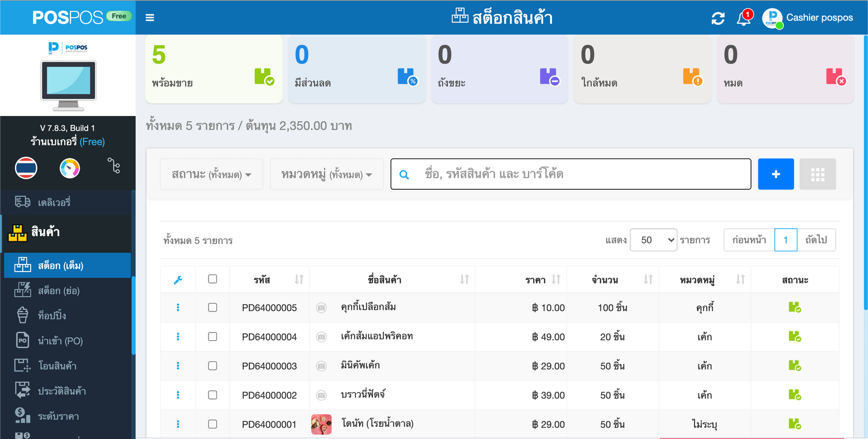Open the โดนัท product thumbnail
This screenshot has width=868, height=439.
pyautogui.click(x=321, y=424)
